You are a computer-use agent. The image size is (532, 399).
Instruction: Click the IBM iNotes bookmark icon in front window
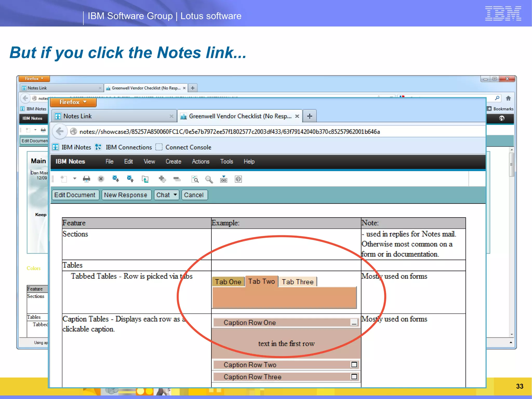tap(56, 147)
